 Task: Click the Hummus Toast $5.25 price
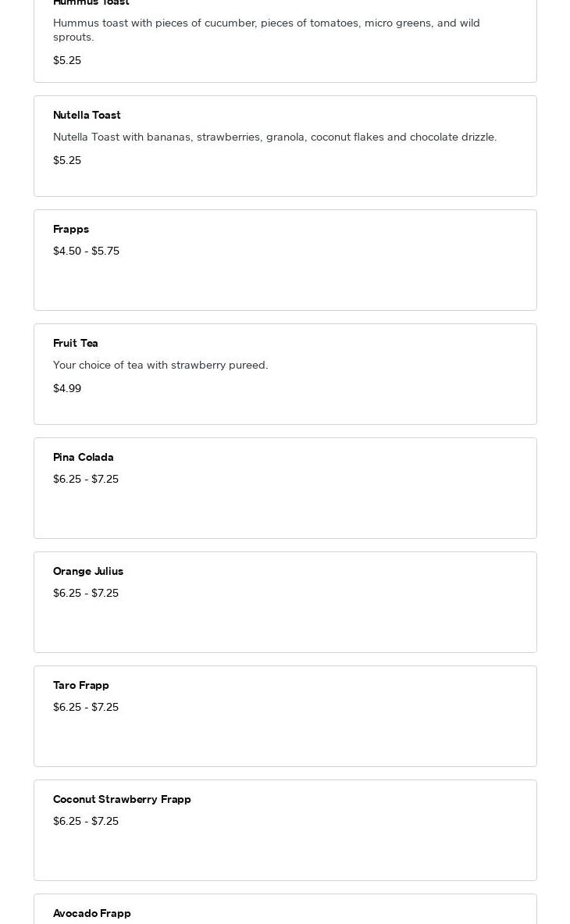pos(67,60)
